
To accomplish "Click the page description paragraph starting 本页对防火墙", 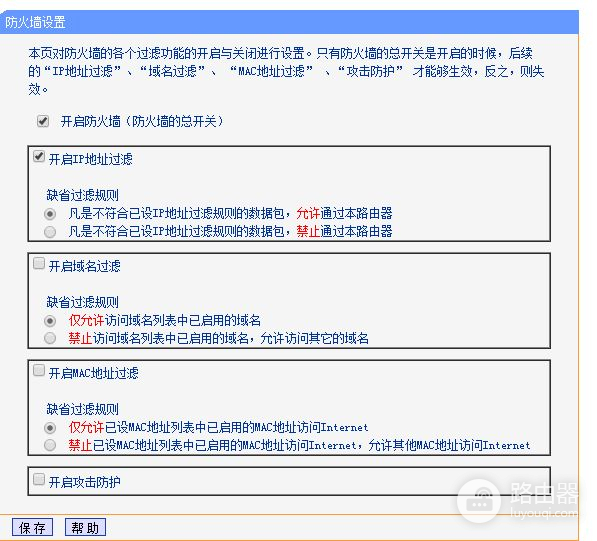I will point(286,71).
